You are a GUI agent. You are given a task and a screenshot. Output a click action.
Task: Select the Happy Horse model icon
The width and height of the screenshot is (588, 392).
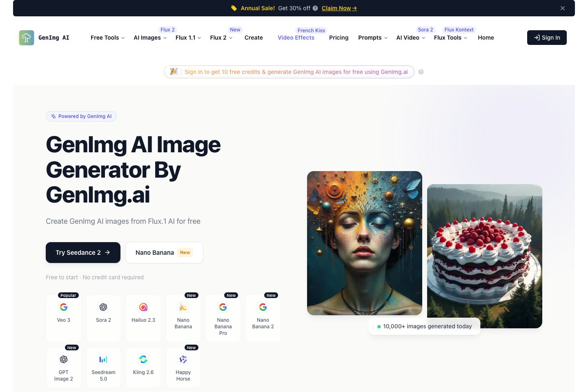183,359
